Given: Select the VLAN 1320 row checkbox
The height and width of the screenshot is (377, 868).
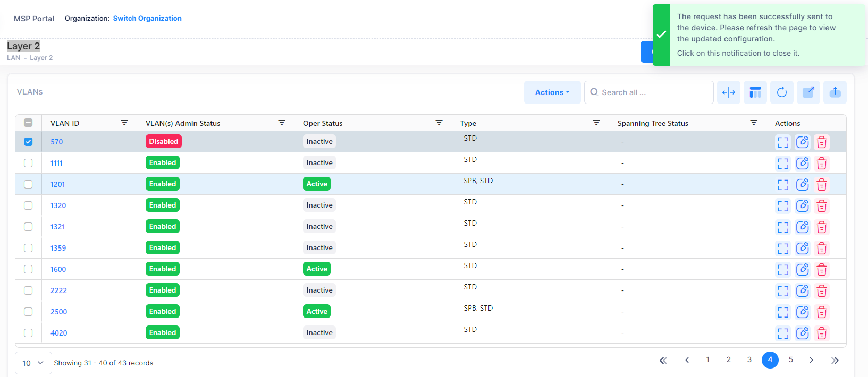Looking at the screenshot, I should pos(28,205).
